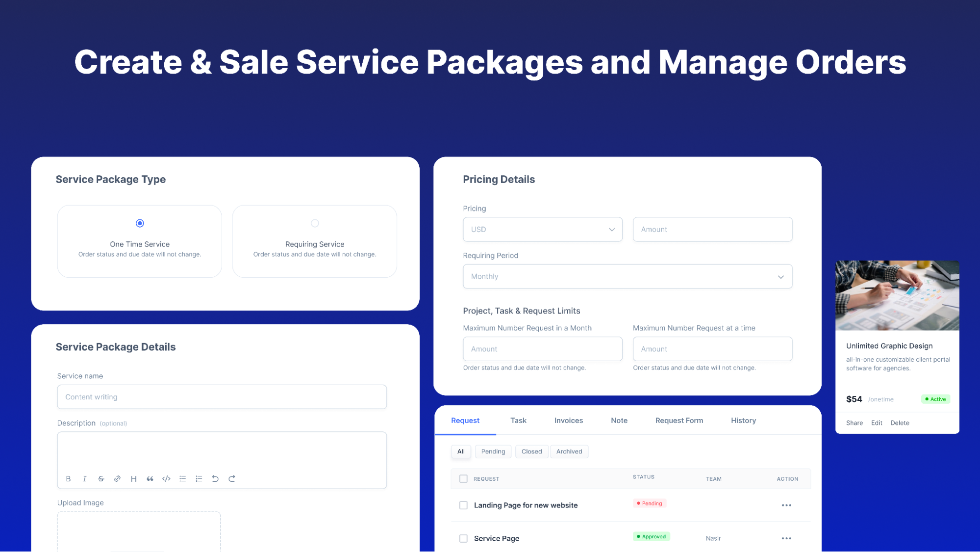
Task: Click the Landing Page for new website title
Action: click(526, 505)
